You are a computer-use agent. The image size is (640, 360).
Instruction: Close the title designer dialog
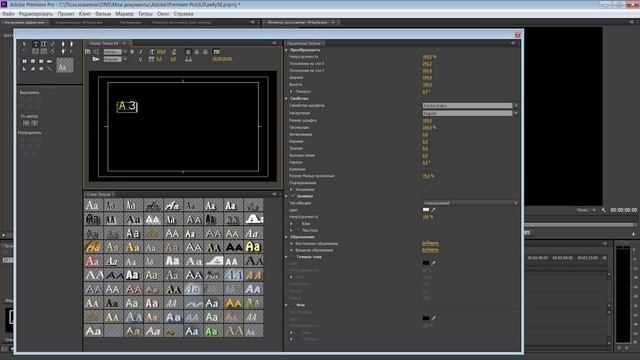coord(518,35)
